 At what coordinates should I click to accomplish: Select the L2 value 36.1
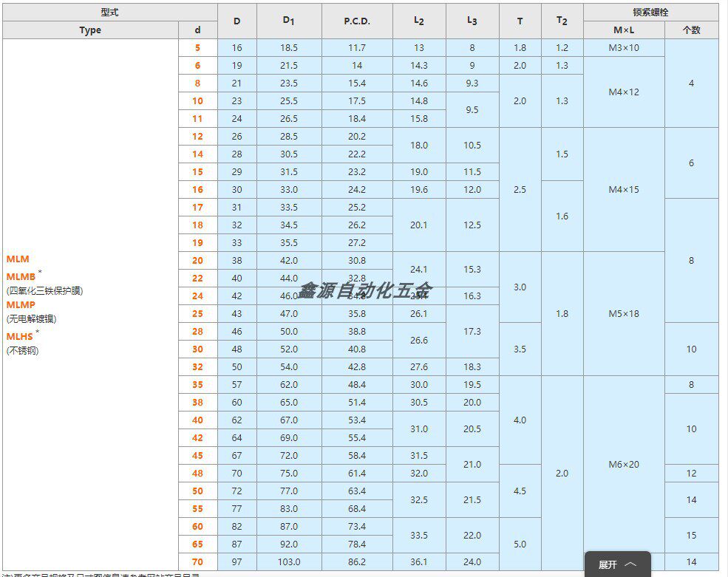(419, 561)
